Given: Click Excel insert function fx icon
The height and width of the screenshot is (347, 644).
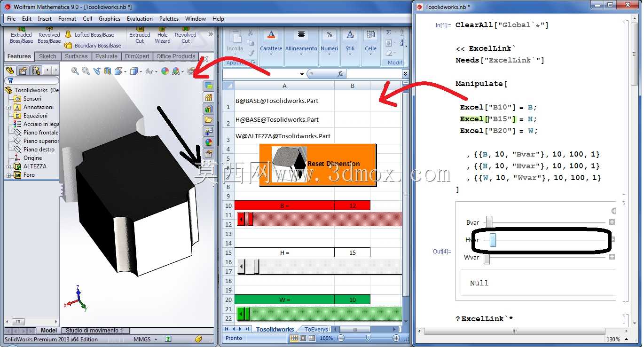Looking at the screenshot, I should (340, 74).
